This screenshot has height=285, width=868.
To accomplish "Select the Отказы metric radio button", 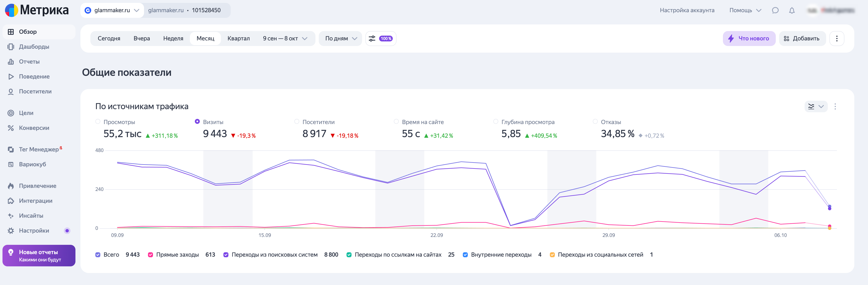I will 595,122.
